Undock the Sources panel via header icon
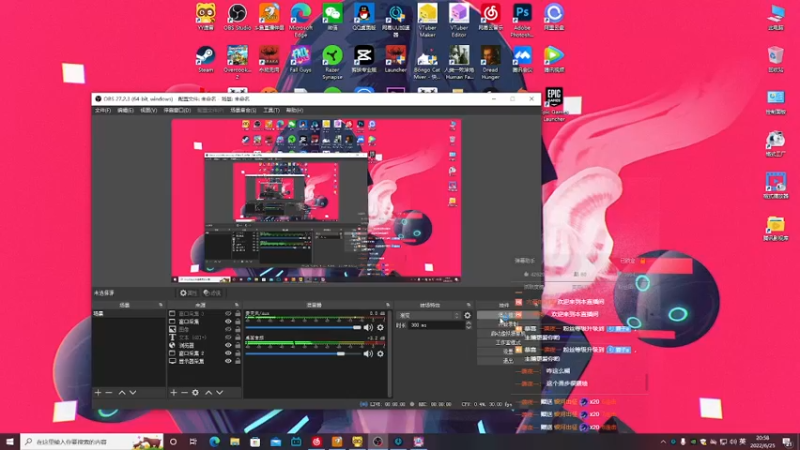The height and width of the screenshot is (450, 800). [236, 305]
